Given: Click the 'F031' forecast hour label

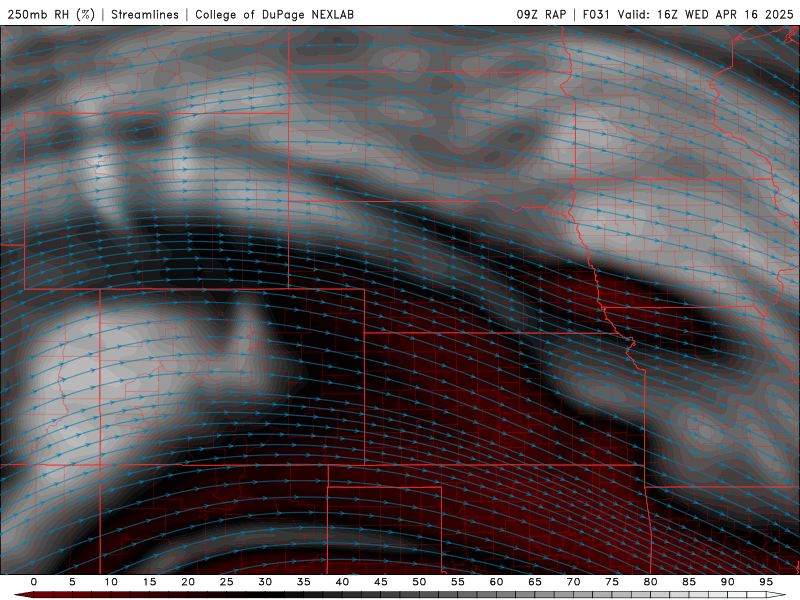Looking at the screenshot, I should point(596,14).
